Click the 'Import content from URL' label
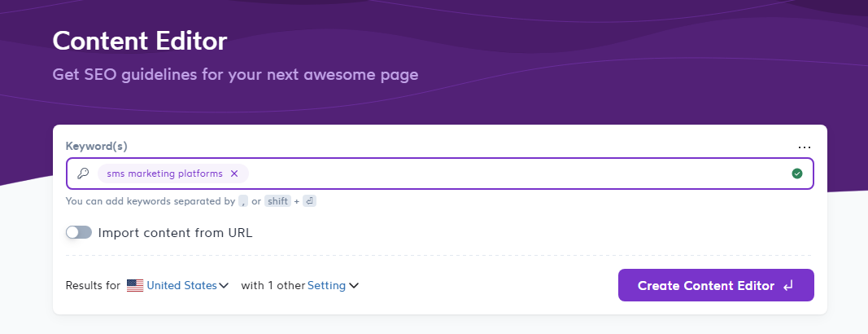Image resolution: width=868 pixels, height=334 pixels. (x=175, y=232)
